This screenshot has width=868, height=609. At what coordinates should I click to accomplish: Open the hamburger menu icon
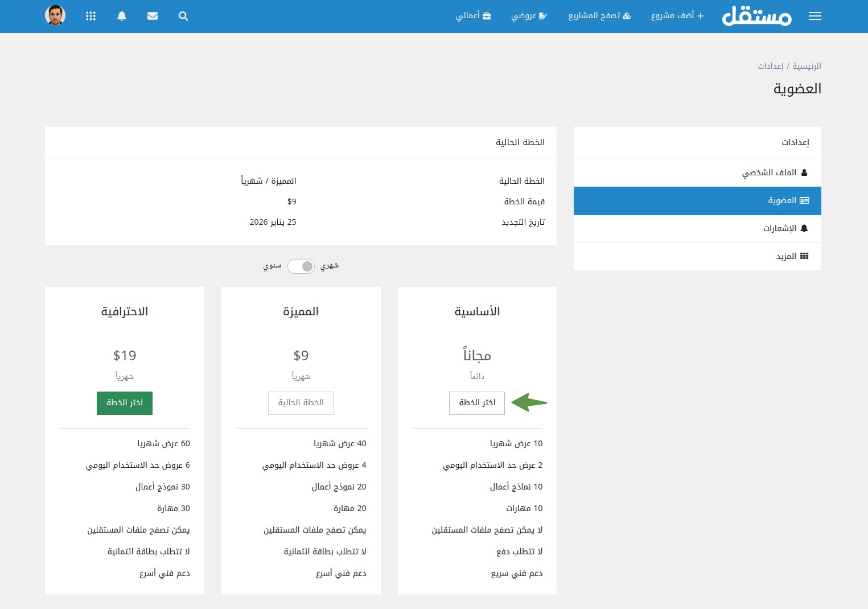814,16
